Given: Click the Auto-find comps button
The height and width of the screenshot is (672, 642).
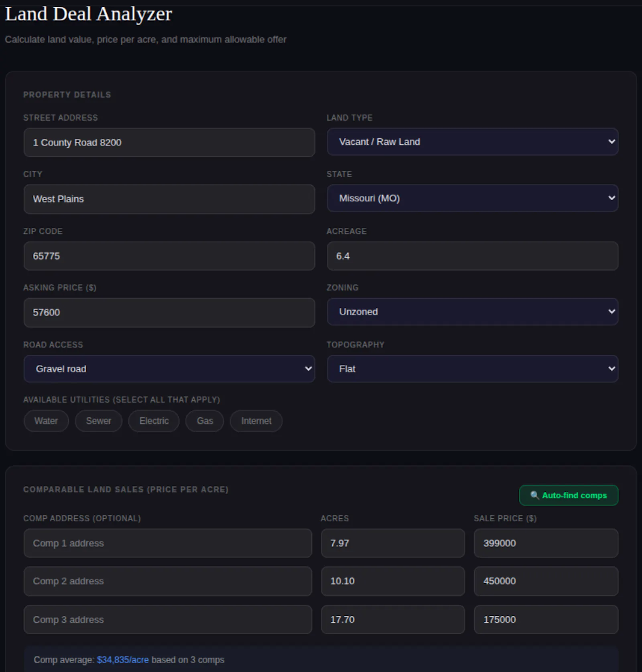Looking at the screenshot, I should pyautogui.click(x=569, y=495).
